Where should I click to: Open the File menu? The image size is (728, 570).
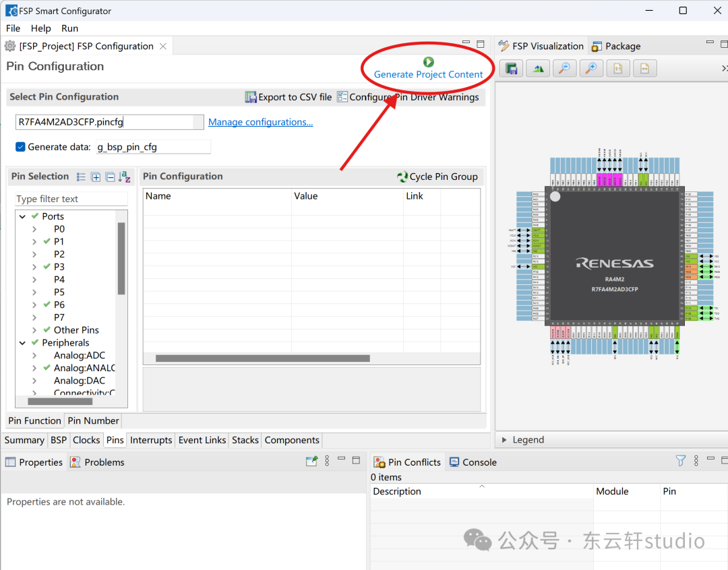point(13,28)
